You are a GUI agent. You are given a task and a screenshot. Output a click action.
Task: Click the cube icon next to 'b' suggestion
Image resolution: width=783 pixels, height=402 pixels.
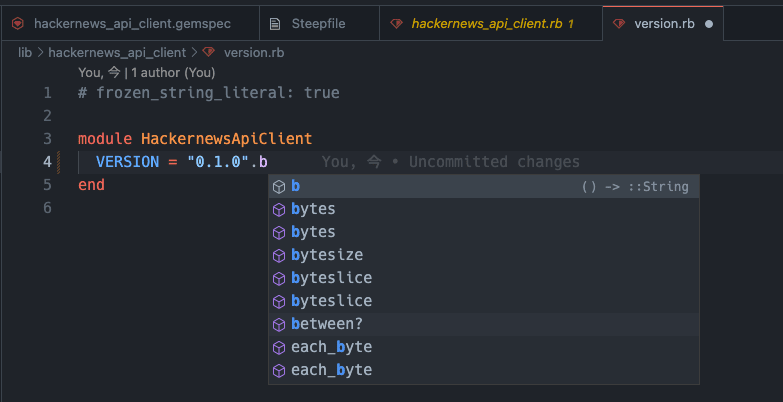280,186
